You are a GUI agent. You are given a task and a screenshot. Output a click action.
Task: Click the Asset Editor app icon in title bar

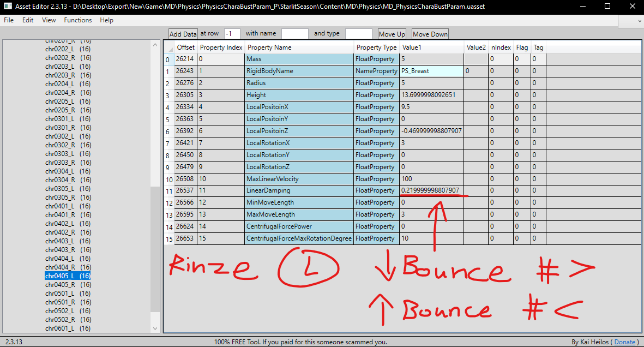coord(8,6)
